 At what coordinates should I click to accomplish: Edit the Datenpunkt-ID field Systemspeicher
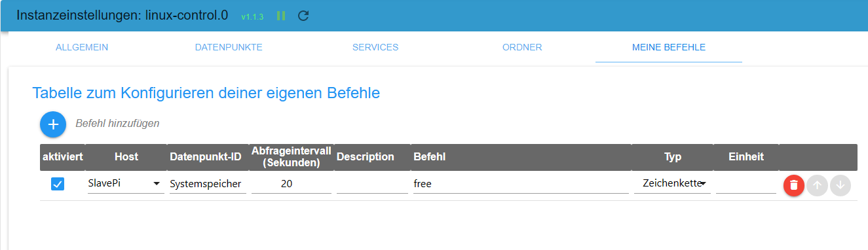(x=208, y=185)
